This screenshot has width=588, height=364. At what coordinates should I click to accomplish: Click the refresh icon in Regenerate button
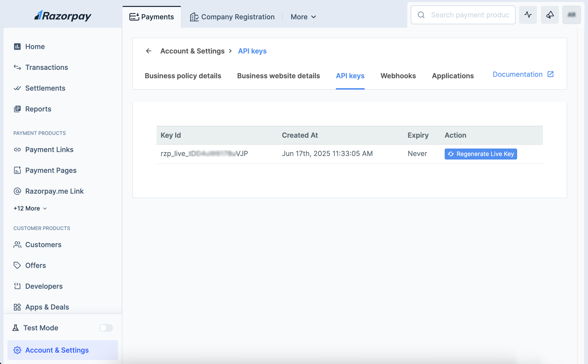[x=451, y=154]
